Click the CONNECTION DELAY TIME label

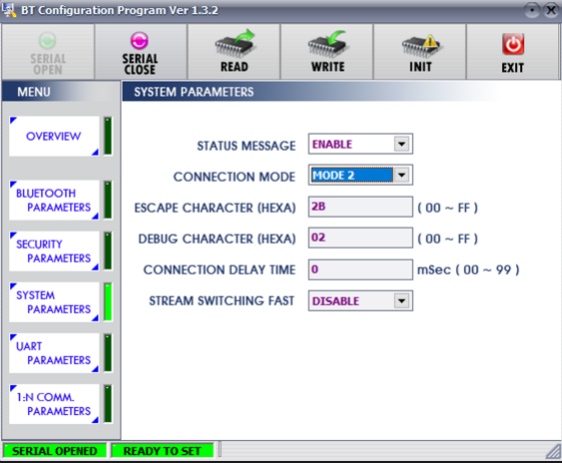pyautogui.click(x=219, y=270)
